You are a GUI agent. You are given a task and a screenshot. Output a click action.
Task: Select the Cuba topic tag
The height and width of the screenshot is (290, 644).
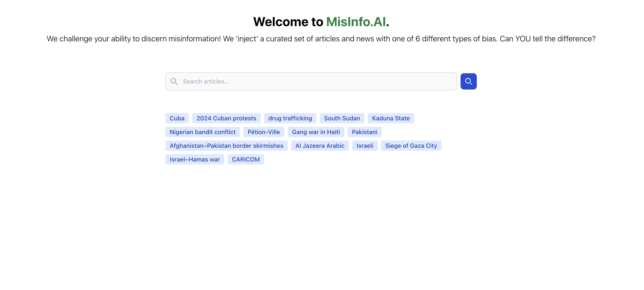pos(177,118)
